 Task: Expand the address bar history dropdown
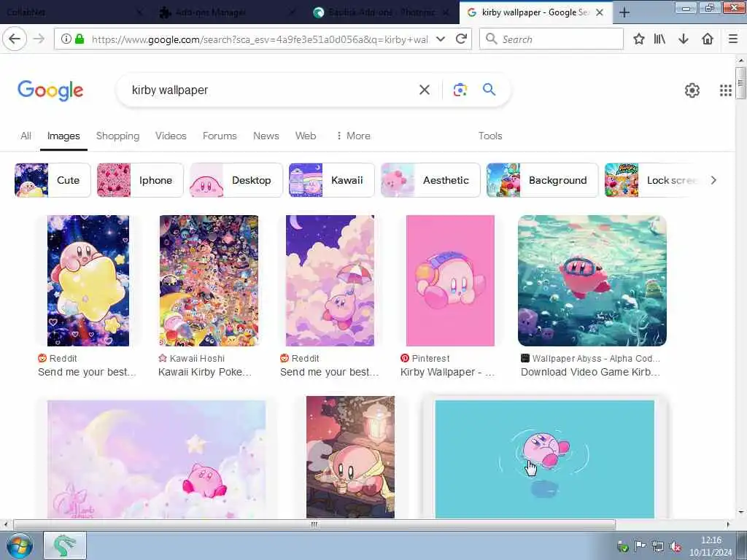pos(441,39)
